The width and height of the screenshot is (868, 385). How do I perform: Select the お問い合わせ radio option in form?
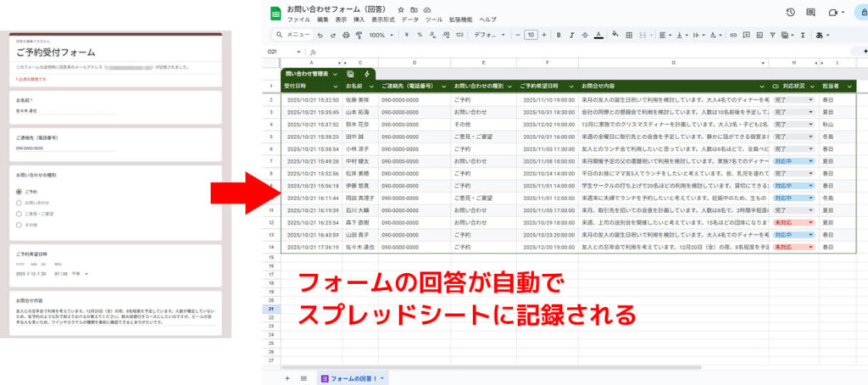tap(19, 203)
